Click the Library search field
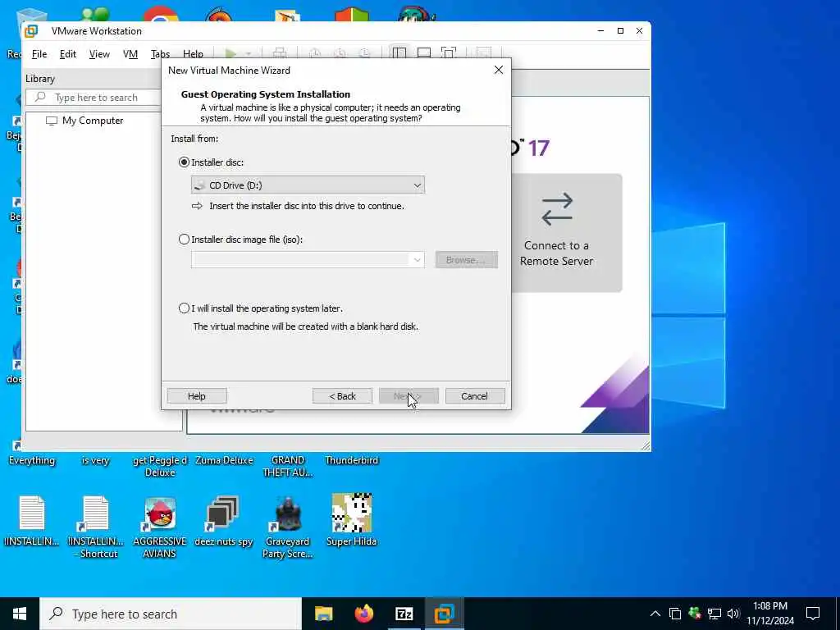 tap(95, 98)
